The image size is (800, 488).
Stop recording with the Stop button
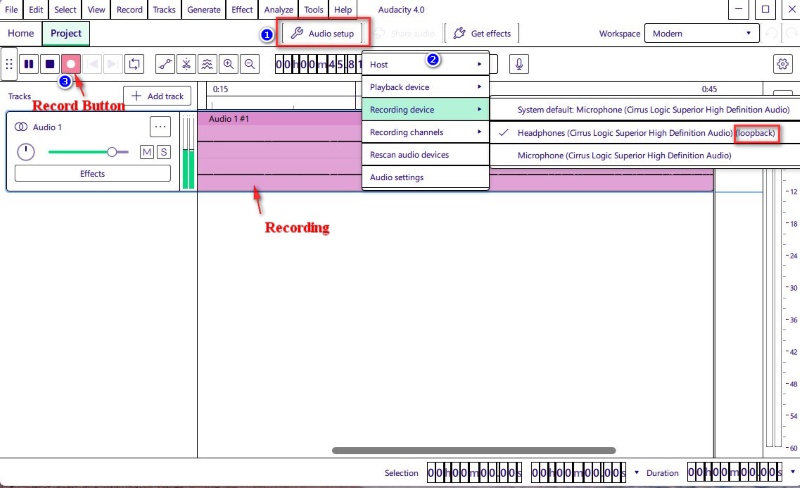point(49,64)
